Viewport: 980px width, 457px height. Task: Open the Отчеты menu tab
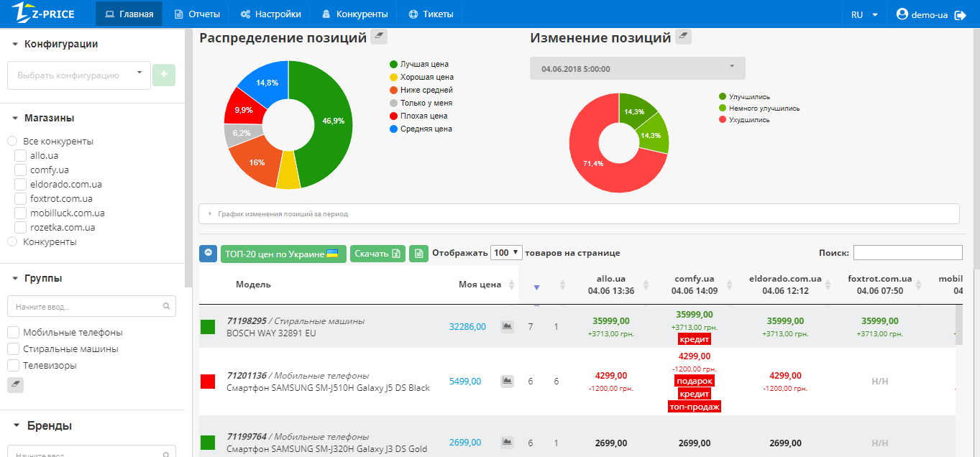click(198, 14)
